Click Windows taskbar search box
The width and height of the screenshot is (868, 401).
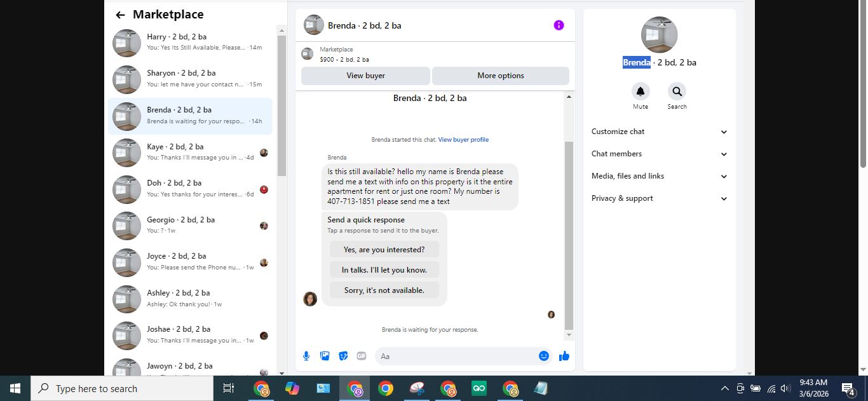[x=122, y=388]
